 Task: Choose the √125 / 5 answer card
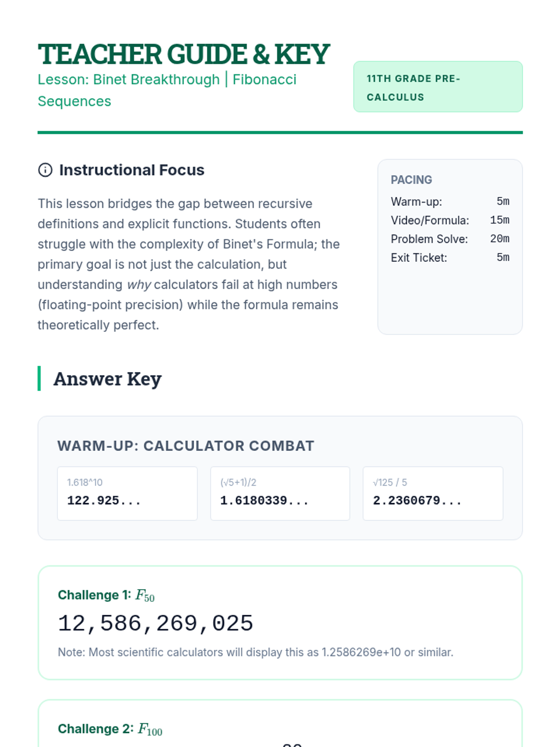(x=433, y=493)
